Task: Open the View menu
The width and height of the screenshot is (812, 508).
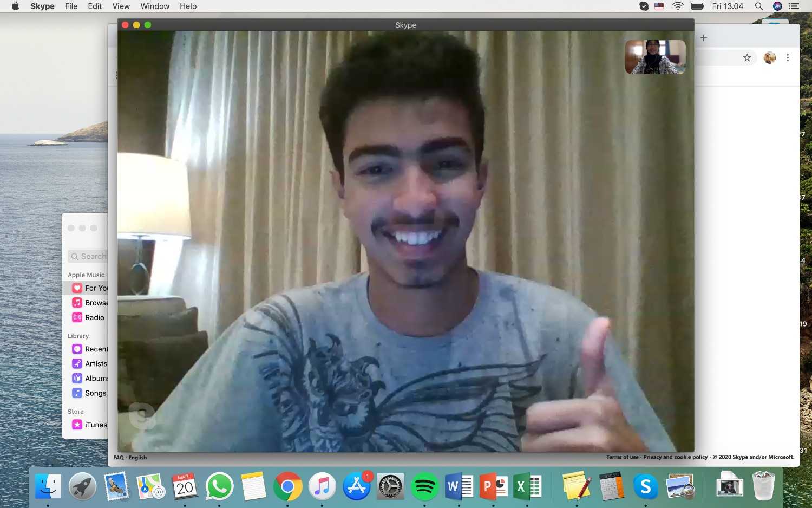Action: point(121,6)
